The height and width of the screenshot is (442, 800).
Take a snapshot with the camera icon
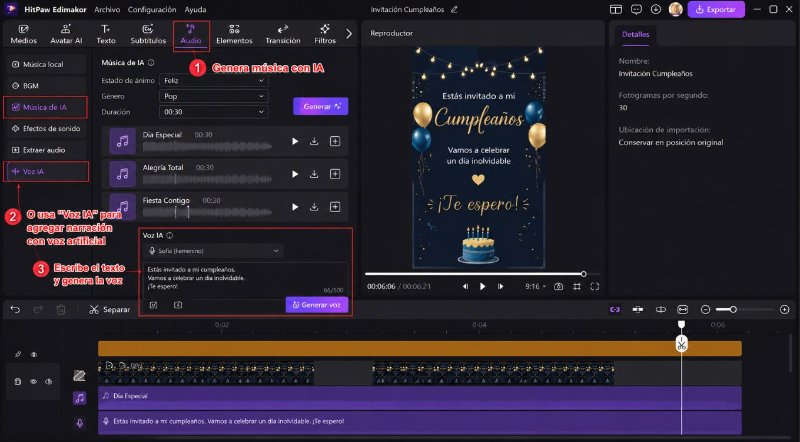tap(559, 286)
